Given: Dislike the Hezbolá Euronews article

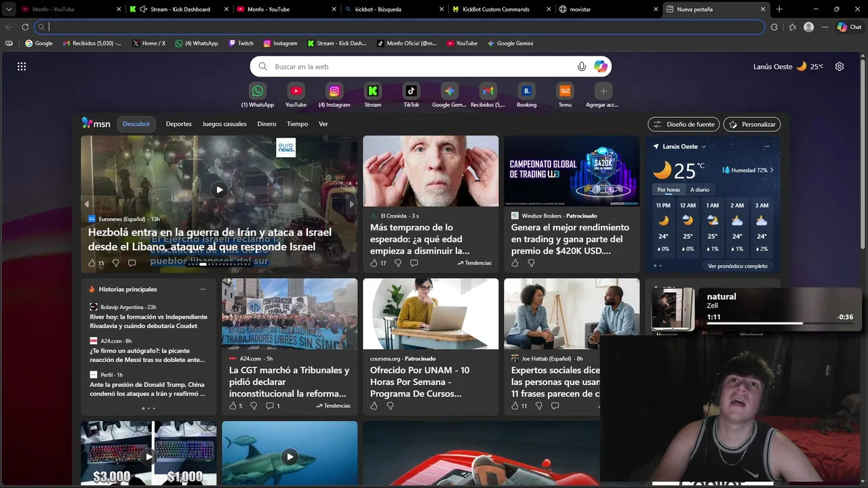Looking at the screenshot, I should click(x=115, y=263).
